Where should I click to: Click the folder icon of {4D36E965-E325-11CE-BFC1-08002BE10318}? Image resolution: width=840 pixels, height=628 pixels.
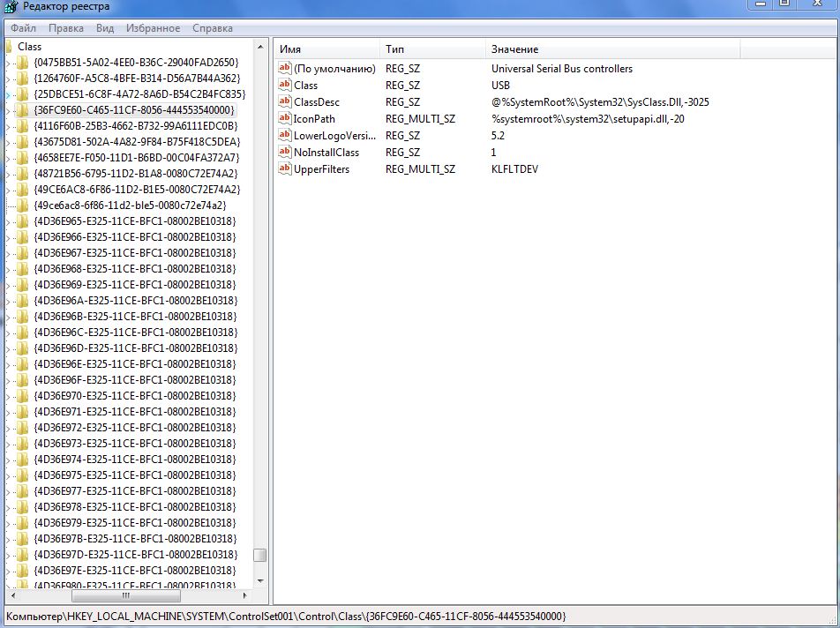tap(22, 221)
